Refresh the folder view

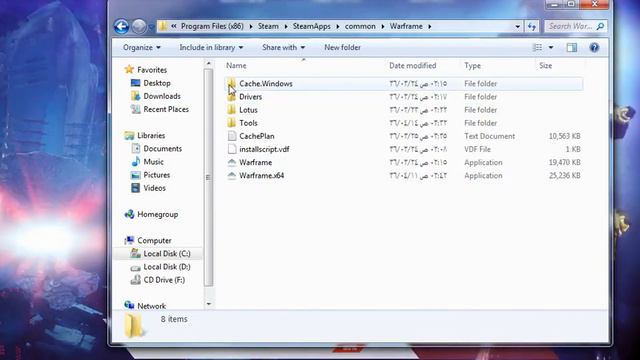(x=531, y=27)
